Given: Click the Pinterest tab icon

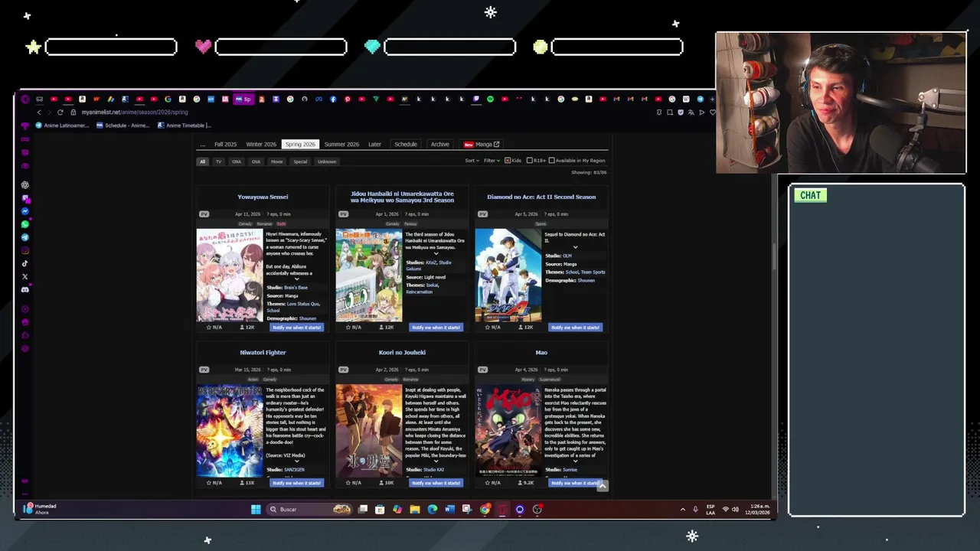Looking at the screenshot, I should click(348, 99).
